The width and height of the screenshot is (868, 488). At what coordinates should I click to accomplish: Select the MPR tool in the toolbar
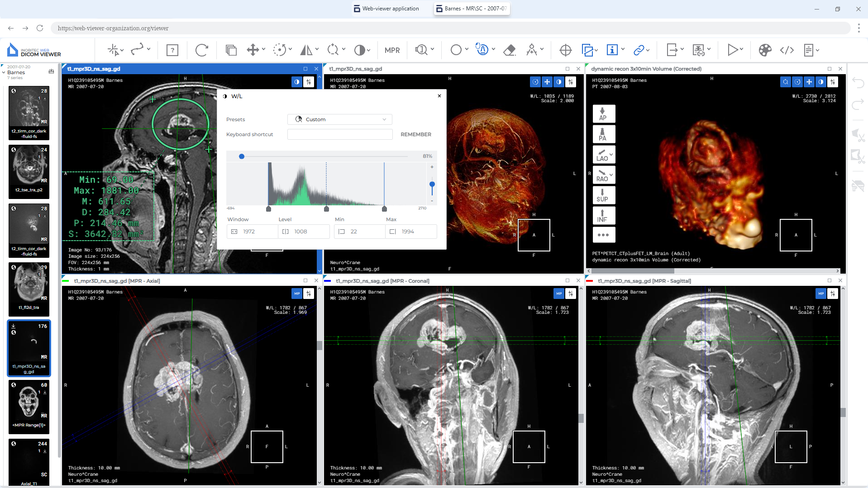click(392, 50)
